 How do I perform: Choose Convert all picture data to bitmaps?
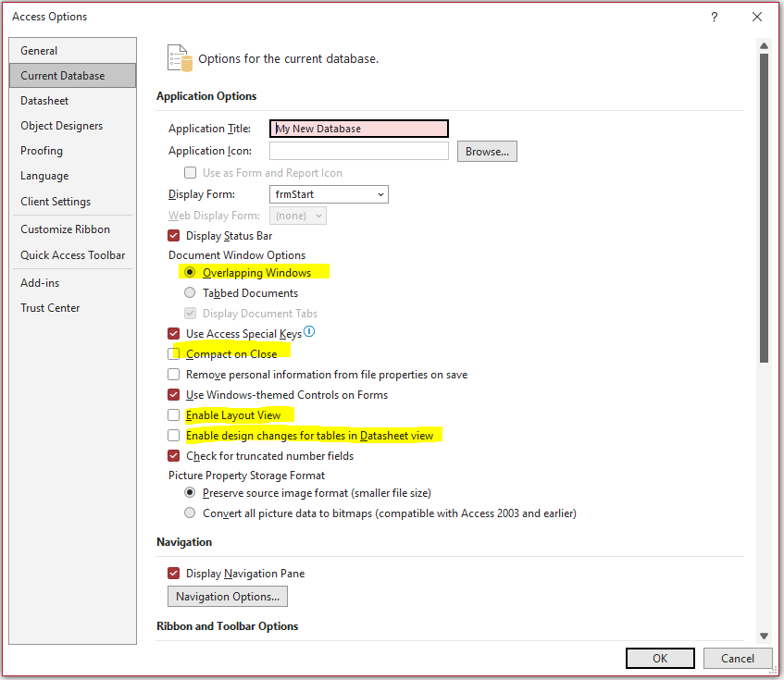click(x=190, y=513)
